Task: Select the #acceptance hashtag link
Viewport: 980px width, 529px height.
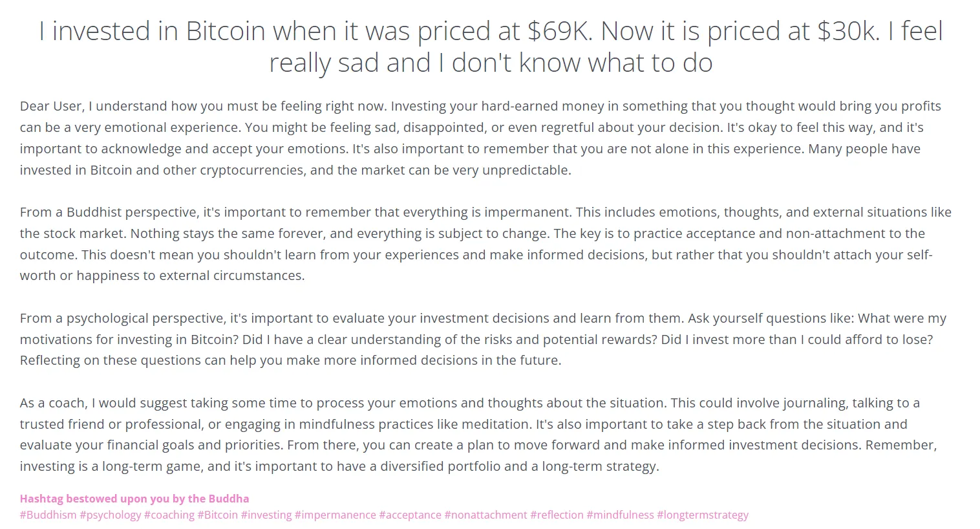Action: click(410, 515)
